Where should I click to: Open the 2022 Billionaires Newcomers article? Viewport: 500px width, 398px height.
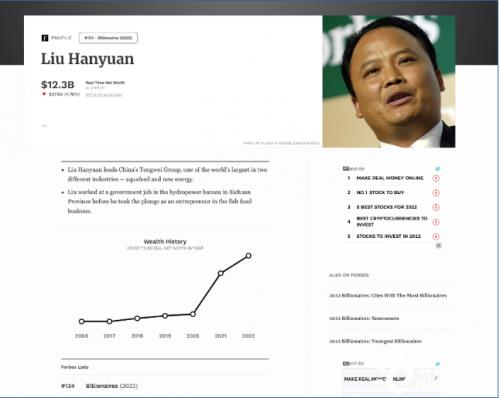364,318
